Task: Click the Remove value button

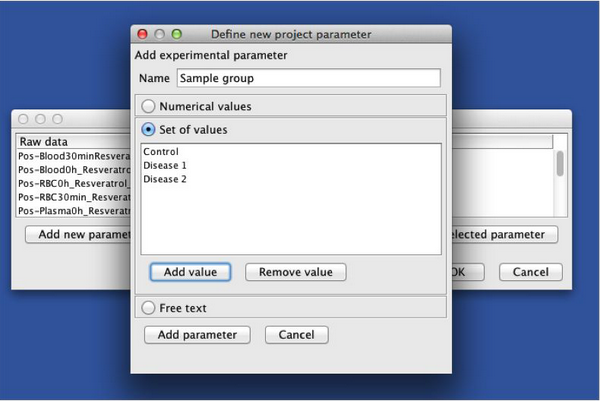Action: 295,272
